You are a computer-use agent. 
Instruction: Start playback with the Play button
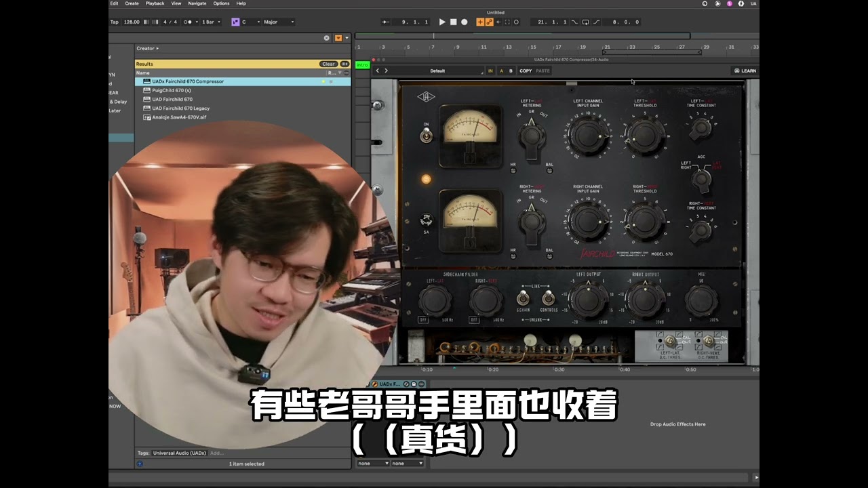coord(442,22)
